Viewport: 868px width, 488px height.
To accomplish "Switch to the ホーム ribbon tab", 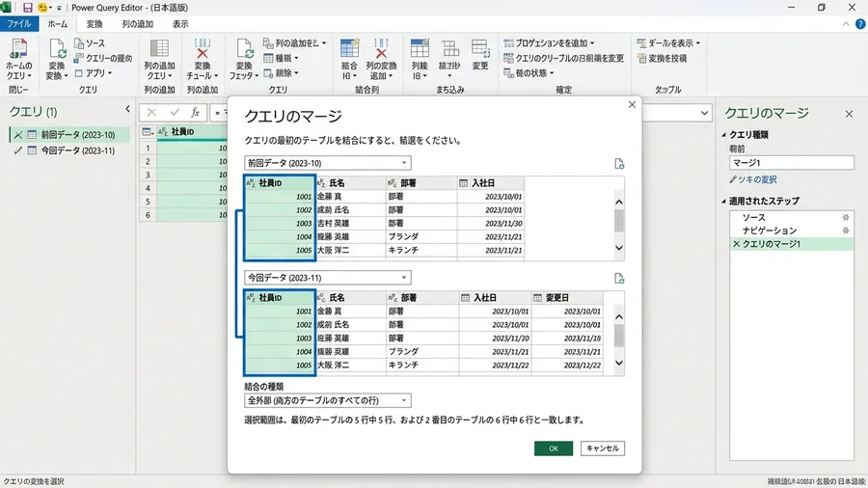I will coord(57,24).
